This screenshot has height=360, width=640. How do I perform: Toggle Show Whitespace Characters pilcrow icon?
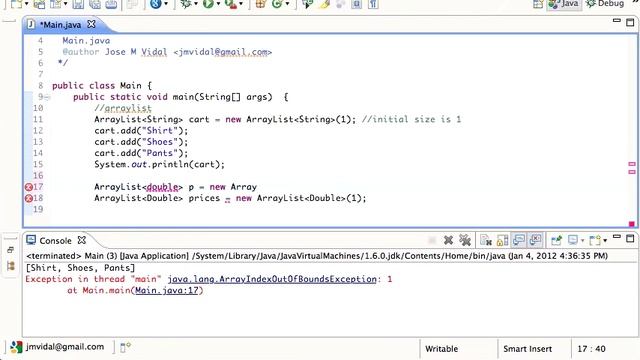pos(373,4)
